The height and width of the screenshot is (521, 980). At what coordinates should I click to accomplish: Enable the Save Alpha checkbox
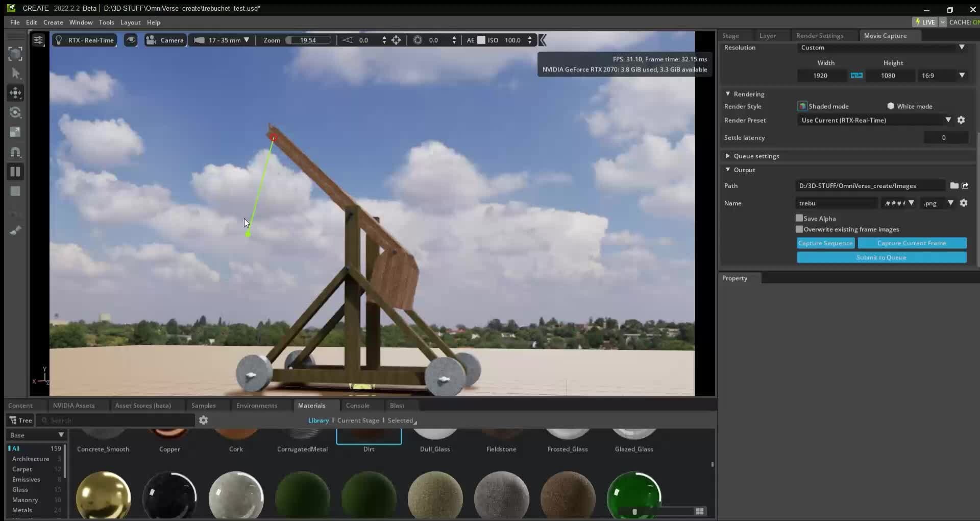pyautogui.click(x=799, y=218)
